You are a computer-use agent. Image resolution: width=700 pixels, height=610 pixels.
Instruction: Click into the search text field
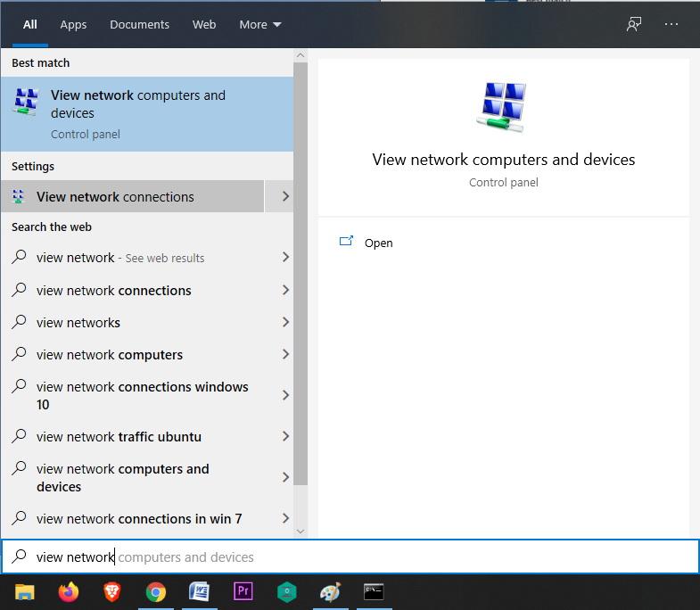pyautogui.click(x=350, y=556)
